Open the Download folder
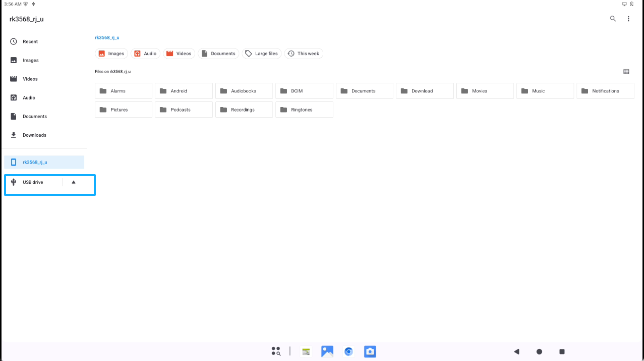The width and height of the screenshot is (644, 361). click(x=425, y=91)
